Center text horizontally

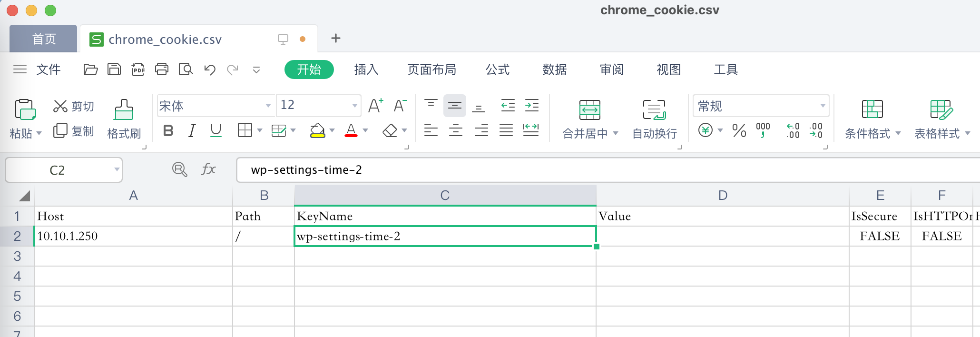point(456,130)
